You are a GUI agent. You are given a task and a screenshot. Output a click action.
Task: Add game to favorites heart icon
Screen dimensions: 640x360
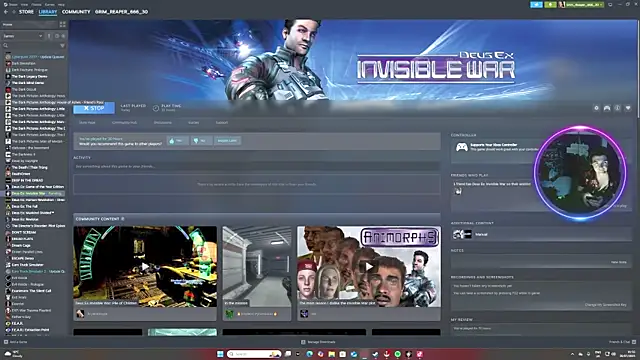point(628,108)
